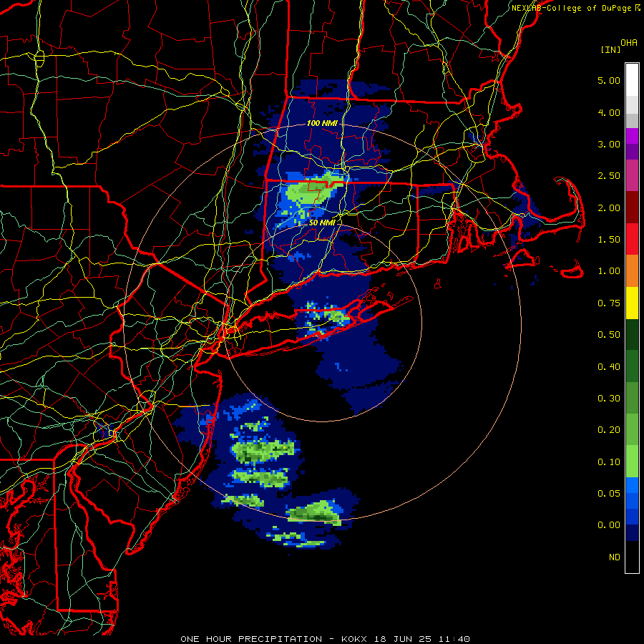Click the 0.50 legend value
This screenshot has width=644, height=644.
point(609,335)
